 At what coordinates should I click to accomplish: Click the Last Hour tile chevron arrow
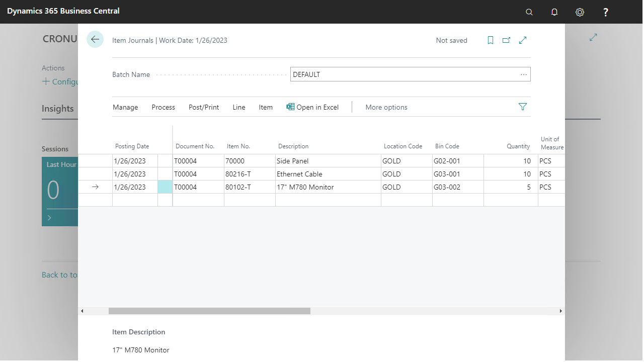tap(49, 218)
